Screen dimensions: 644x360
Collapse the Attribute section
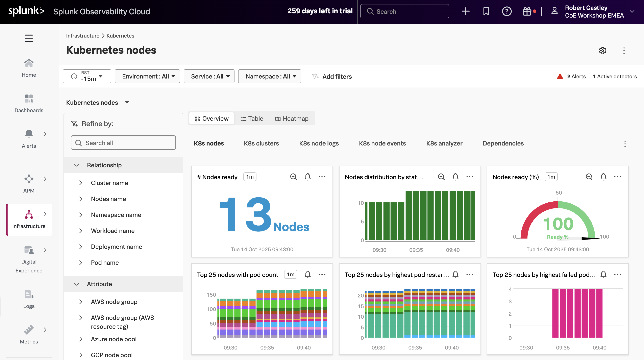76,284
